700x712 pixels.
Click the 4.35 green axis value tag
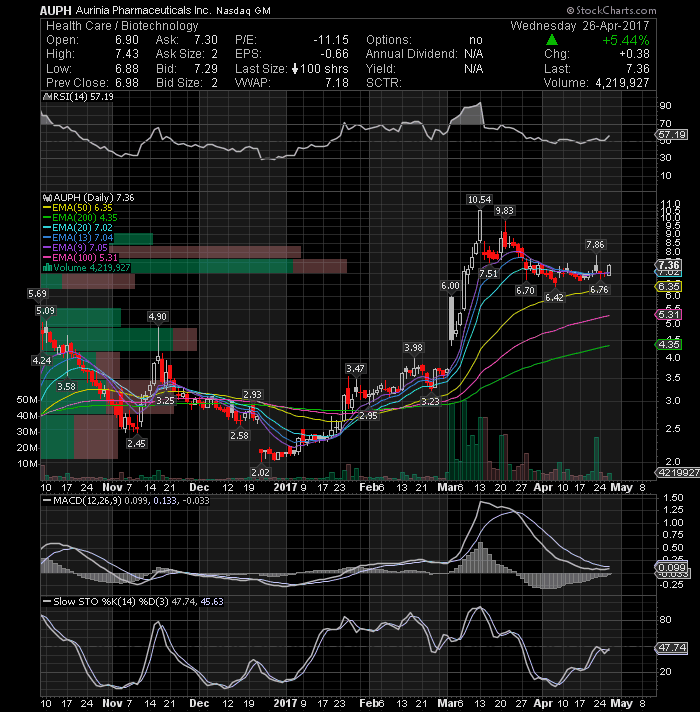[669, 345]
